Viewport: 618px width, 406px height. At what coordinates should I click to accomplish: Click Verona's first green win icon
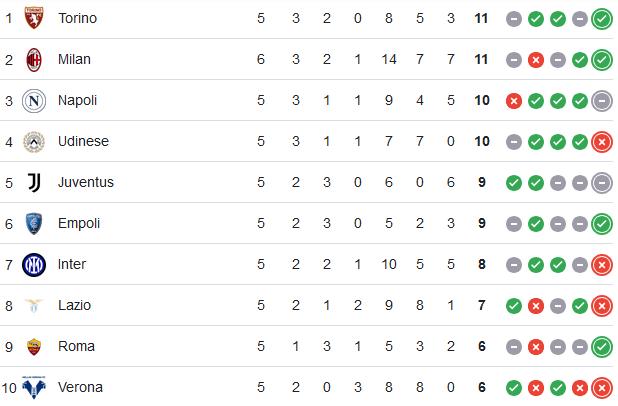click(514, 388)
